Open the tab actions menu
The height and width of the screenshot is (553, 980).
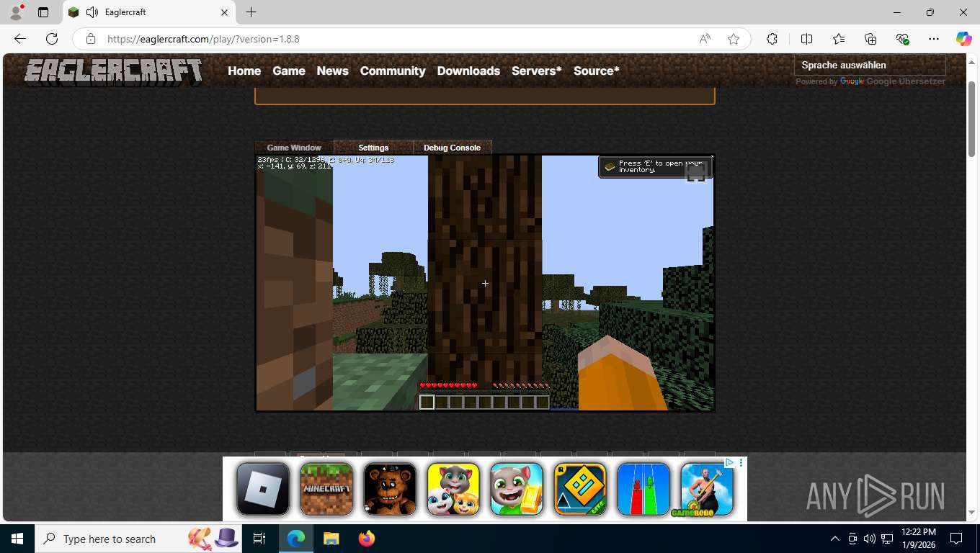[43, 12]
